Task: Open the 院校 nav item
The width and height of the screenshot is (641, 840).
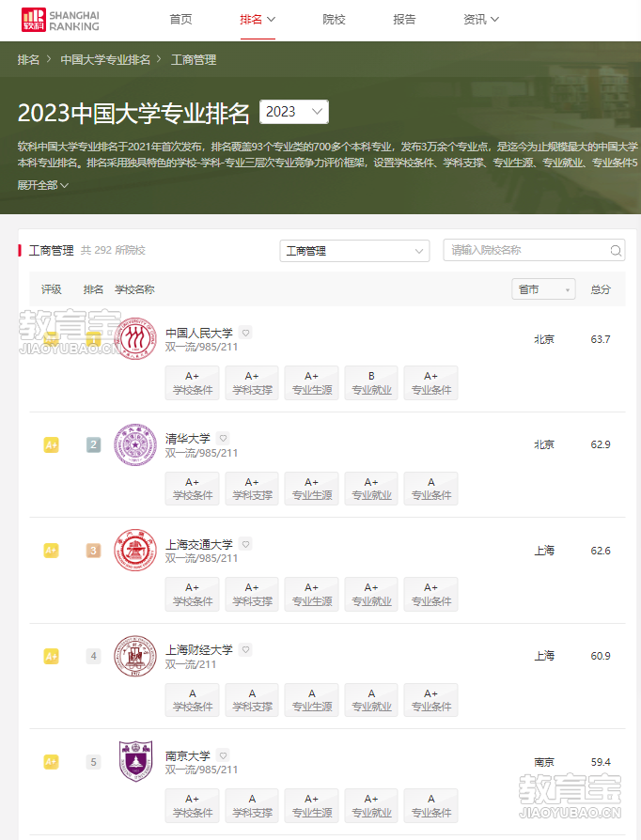Action: 334,20
